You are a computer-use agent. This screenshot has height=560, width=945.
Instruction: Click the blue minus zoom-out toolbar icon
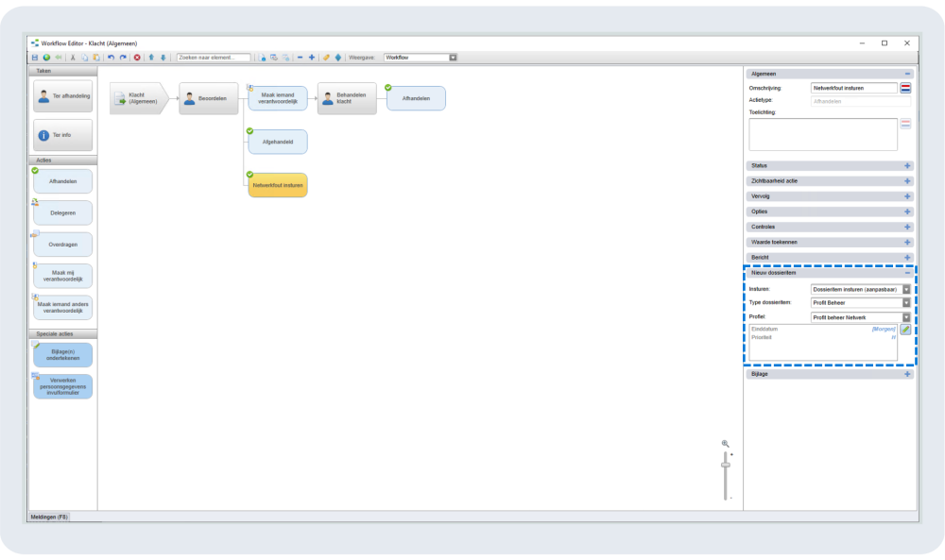point(301,58)
